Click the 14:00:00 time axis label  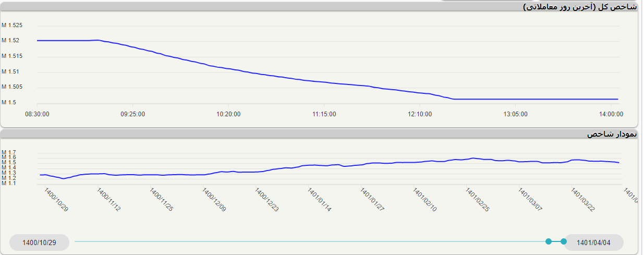[611, 114]
